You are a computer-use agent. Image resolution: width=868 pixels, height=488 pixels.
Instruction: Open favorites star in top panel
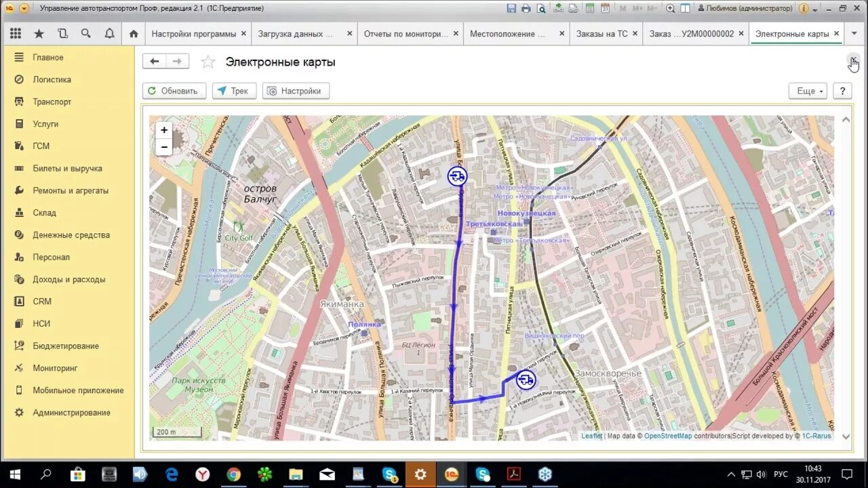coord(39,33)
